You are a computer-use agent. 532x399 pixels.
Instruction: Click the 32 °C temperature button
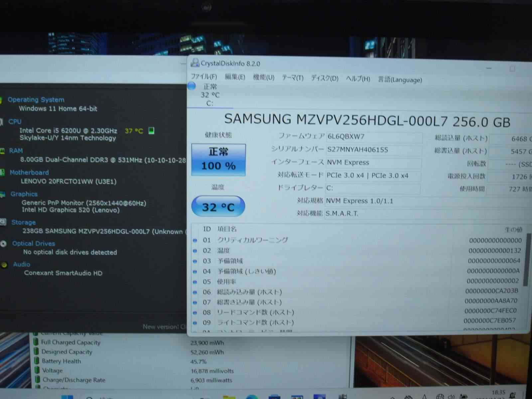click(218, 207)
